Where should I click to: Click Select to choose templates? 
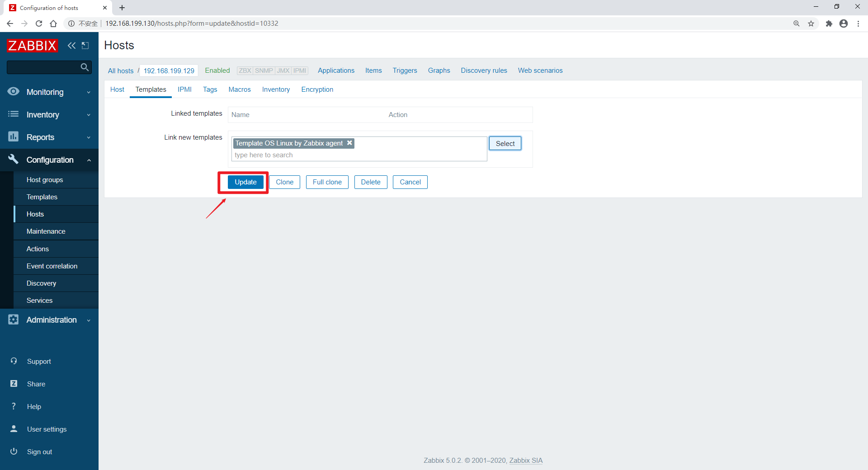pos(505,143)
